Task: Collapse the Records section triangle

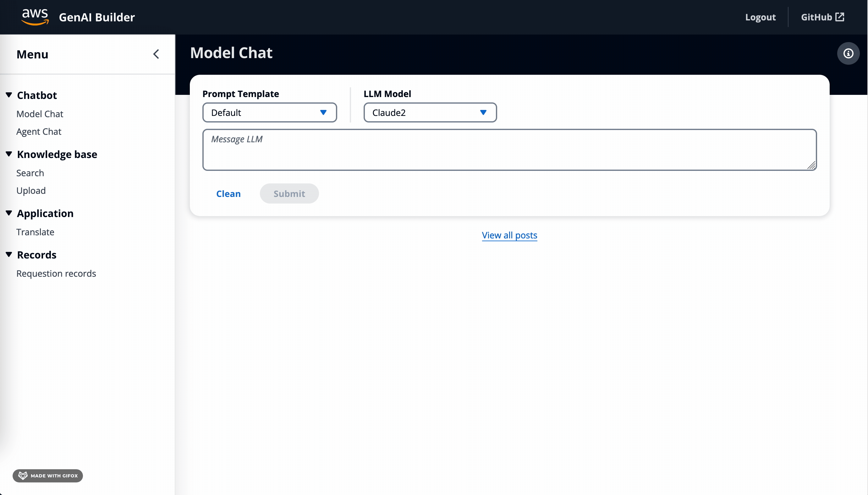Action: tap(9, 255)
